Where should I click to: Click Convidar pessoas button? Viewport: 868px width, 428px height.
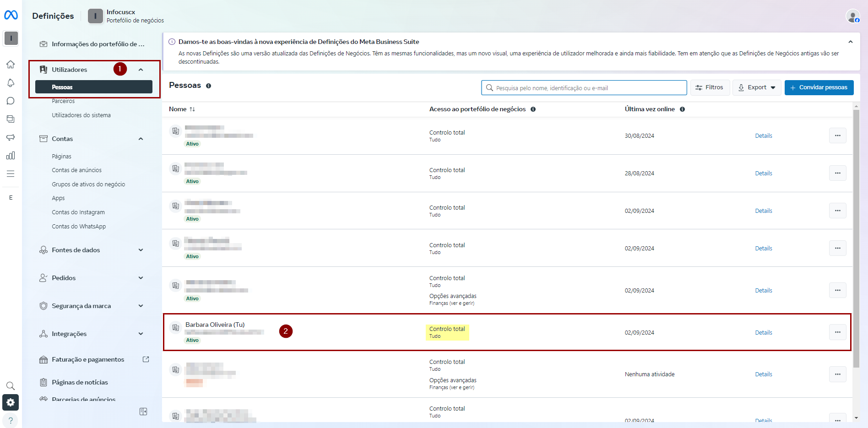(819, 87)
